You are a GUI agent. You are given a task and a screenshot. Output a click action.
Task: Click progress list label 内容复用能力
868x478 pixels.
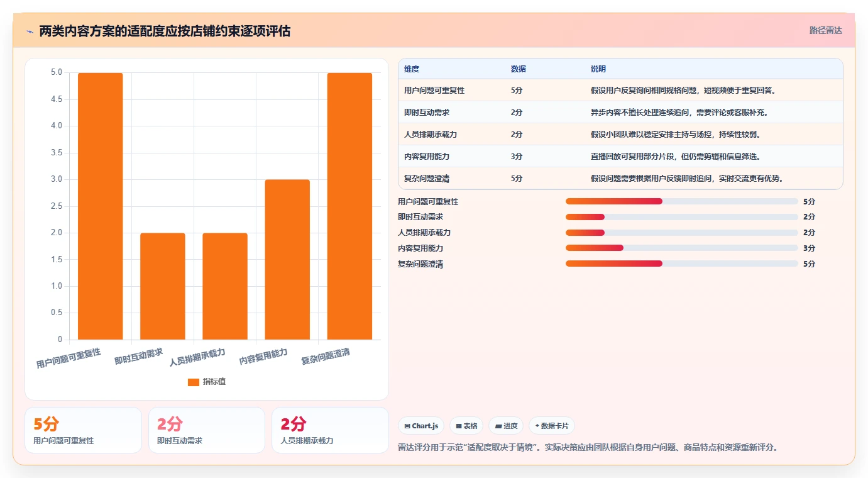(420, 248)
